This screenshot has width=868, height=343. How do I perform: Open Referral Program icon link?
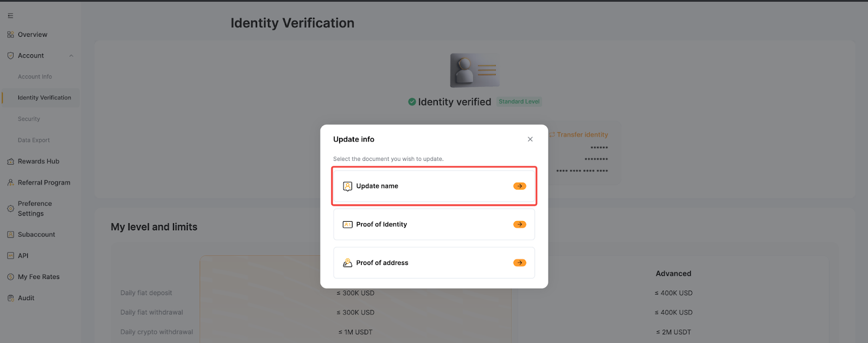point(10,183)
